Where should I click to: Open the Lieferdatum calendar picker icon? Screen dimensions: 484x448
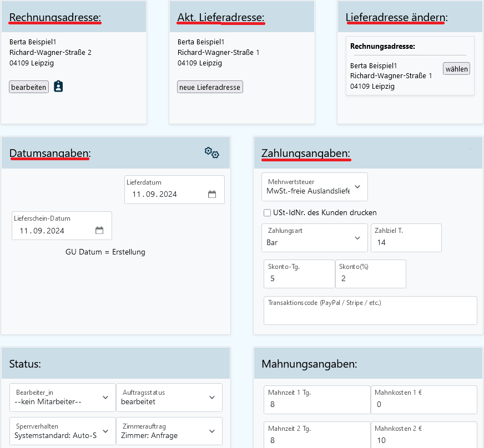[211, 195]
